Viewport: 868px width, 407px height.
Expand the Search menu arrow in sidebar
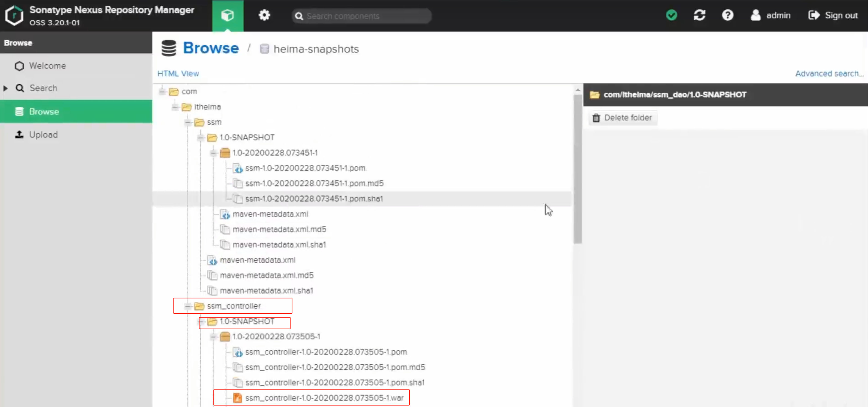5,88
